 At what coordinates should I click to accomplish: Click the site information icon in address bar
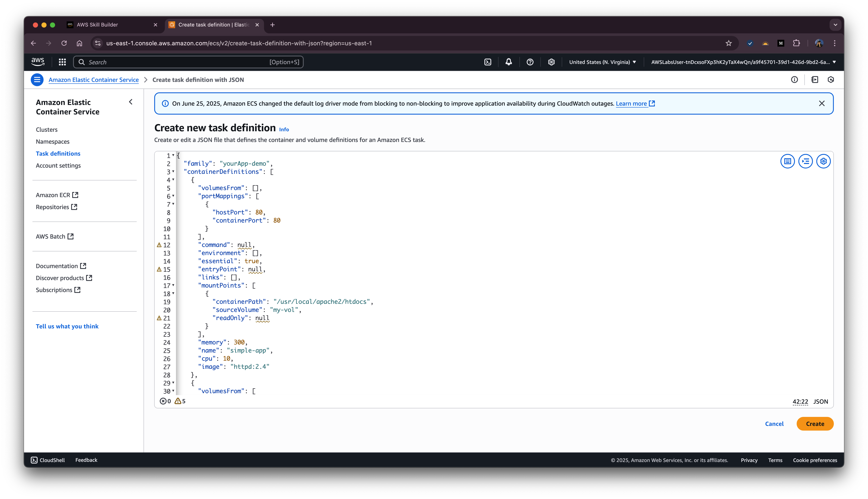98,43
